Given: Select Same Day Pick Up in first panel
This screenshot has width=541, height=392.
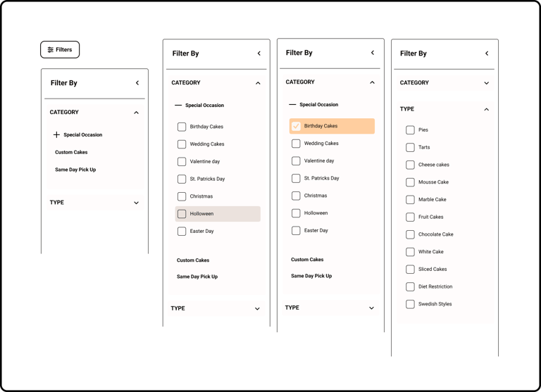Looking at the screenshot, I should click(x=75, y=170).
